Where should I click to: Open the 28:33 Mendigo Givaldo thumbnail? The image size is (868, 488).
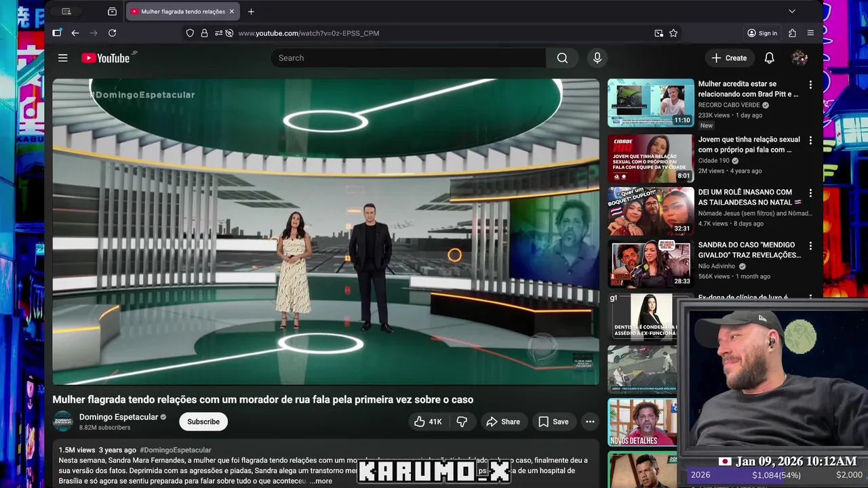coord(651,264)
